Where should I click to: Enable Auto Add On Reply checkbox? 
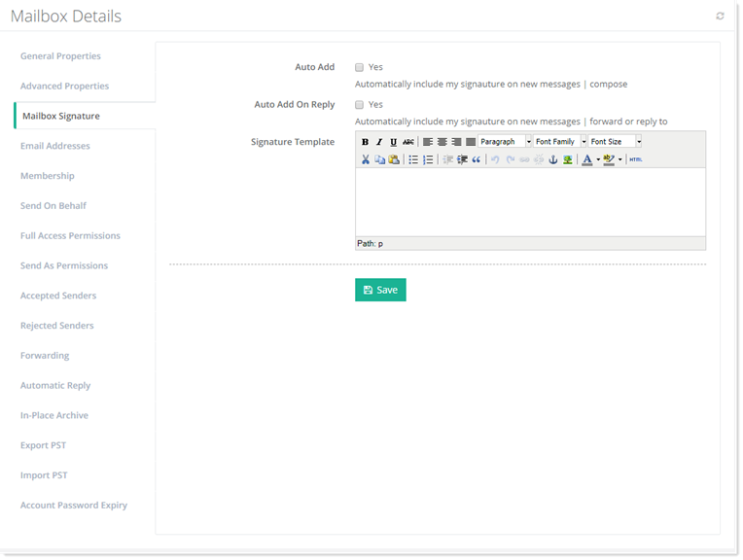[x=359, y=105]
